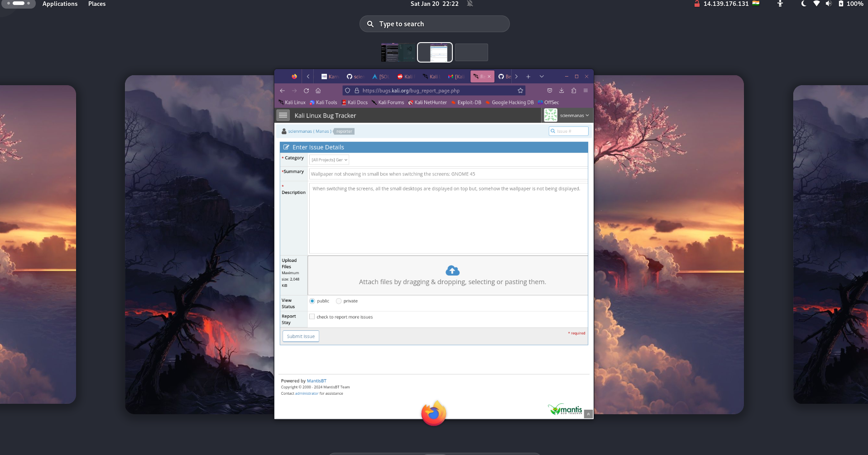868x455 pixels.
Task: Open the Category dropdown
Action: 329,160
